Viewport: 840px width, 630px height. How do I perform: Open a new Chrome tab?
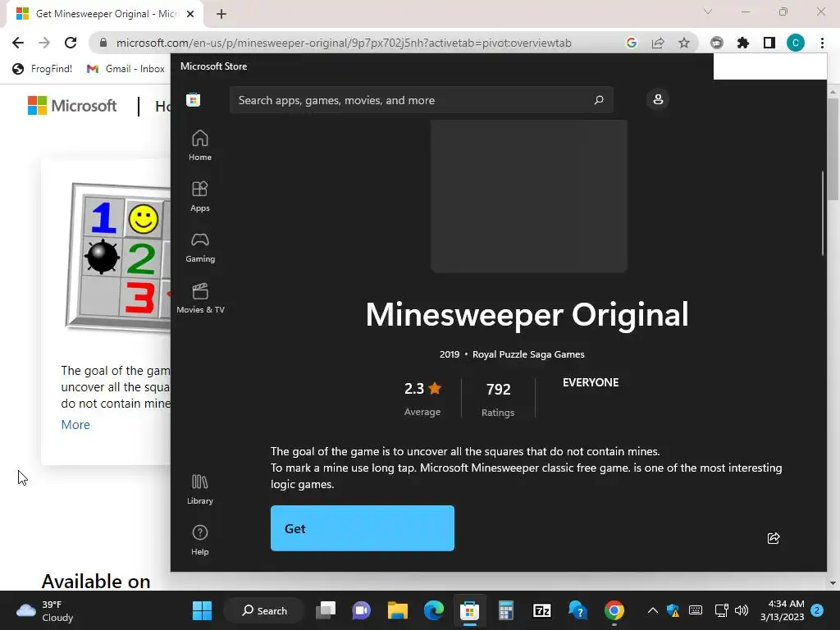pos(221,15)
